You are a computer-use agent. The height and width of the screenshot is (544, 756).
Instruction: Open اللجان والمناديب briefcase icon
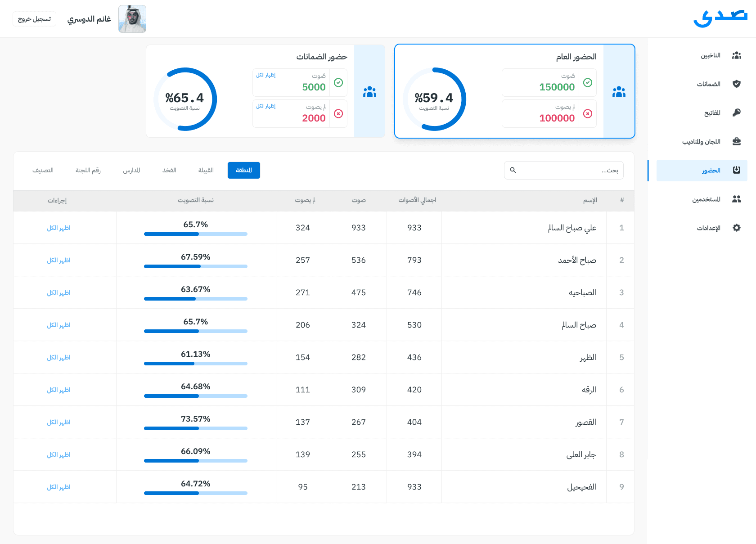pos(736,141)
